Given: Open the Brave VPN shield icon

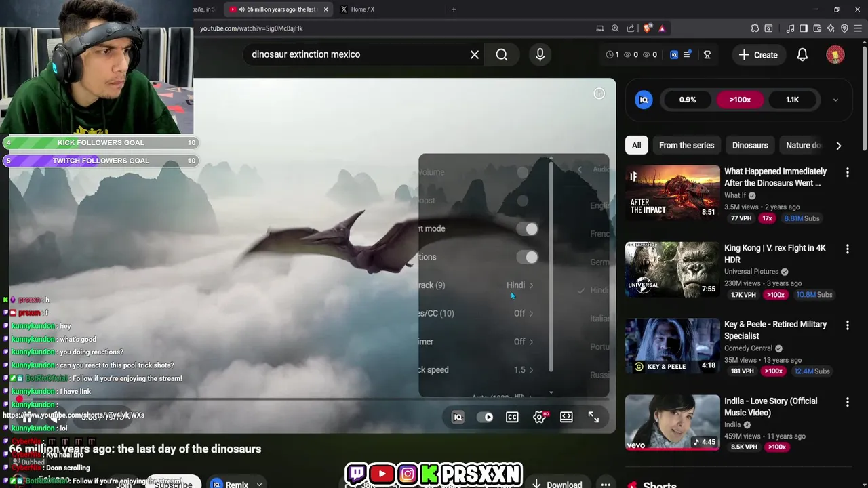Looking at the screenshot, I should point(844,28).
